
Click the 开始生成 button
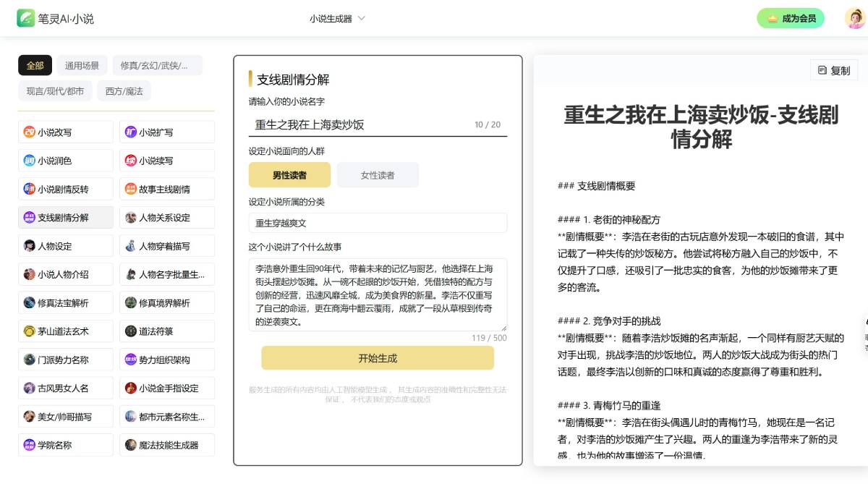point(377,358)
